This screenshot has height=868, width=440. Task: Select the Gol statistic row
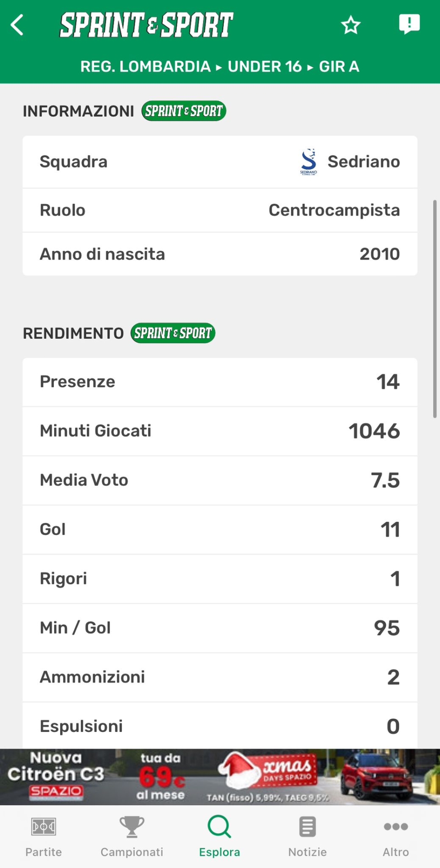pos(220,529)
